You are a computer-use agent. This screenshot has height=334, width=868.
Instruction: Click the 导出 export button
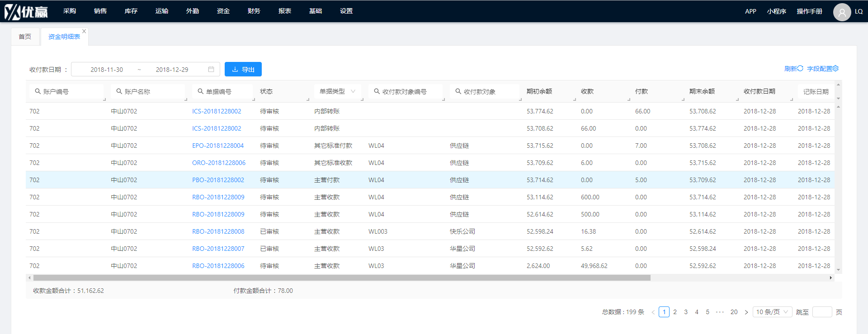coord(243,69)
